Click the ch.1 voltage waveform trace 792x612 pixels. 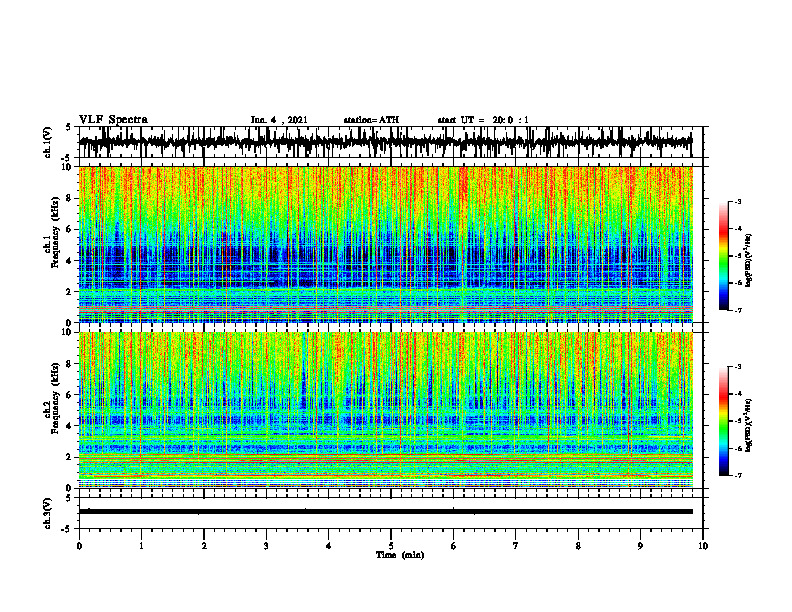[385, 142]
